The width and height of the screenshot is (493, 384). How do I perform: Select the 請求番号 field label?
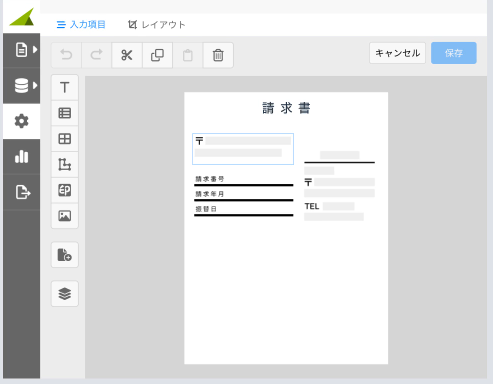pyautogui.click(x=210, y=179)
